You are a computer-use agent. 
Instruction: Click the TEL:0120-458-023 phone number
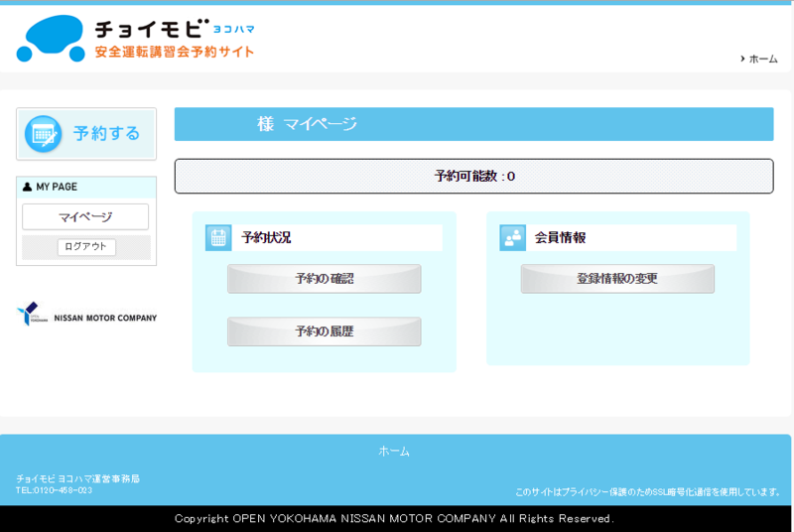tap(55, 490)
